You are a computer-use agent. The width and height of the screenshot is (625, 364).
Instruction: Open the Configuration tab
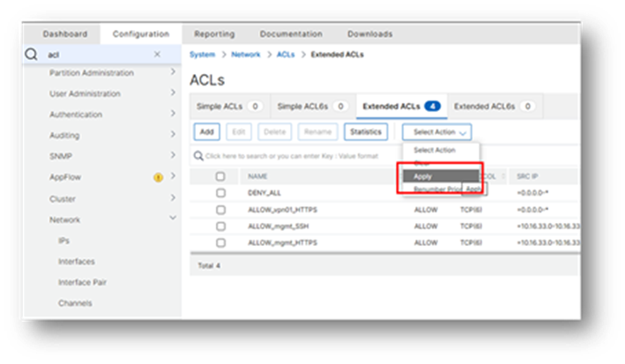point(141,33)
